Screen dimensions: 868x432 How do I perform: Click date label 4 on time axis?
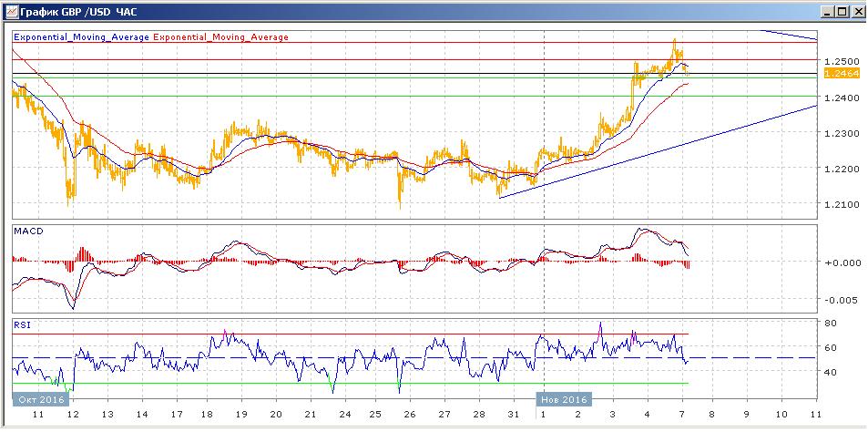[x=647, y=415]
